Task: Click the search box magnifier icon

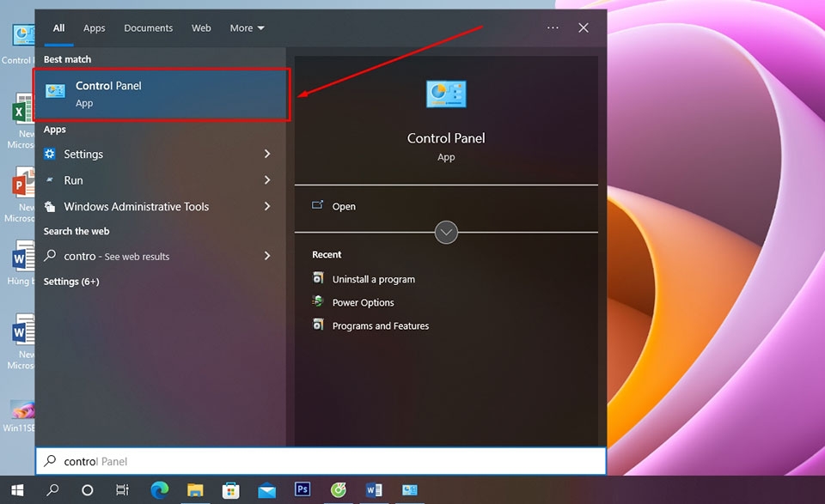Action: pos(50,461)
